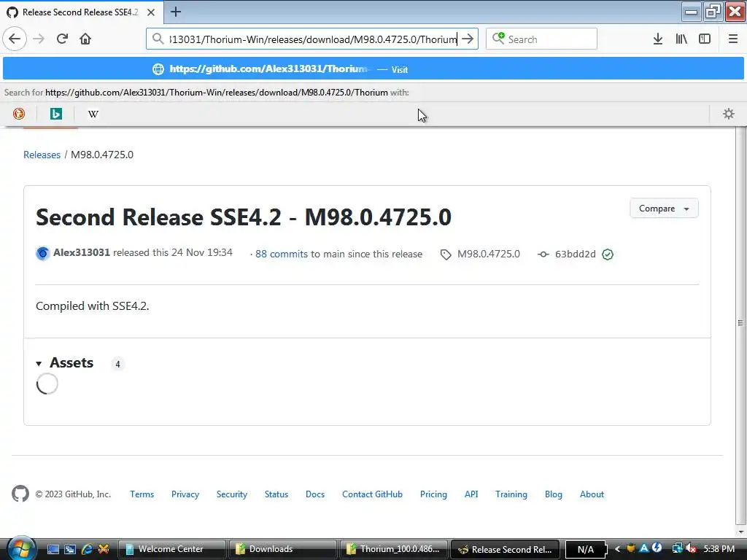Click the muted volume tray icon

tap(692, 549)
